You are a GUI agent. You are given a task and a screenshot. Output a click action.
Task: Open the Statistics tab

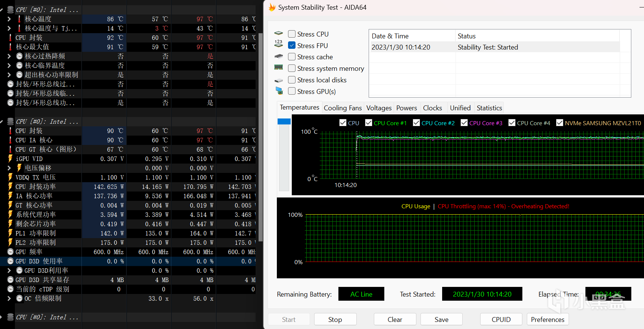coord(489,108)
